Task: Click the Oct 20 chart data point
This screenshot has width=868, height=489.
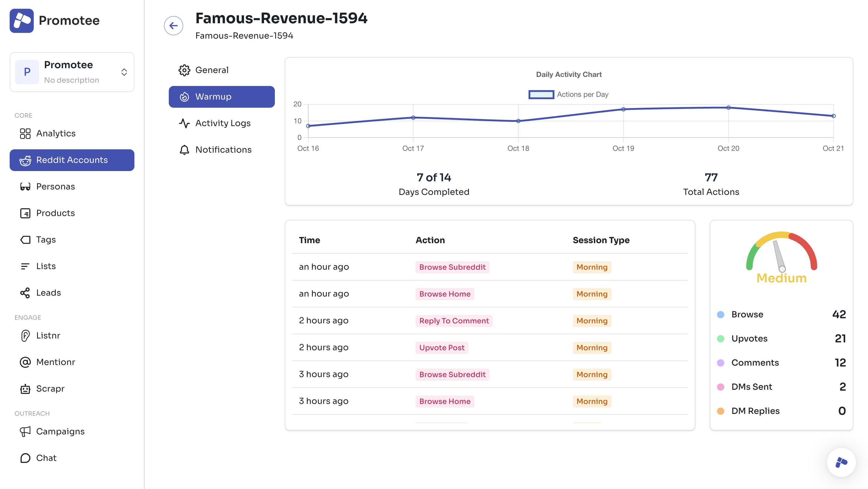Action: click(x=728, y=108)
